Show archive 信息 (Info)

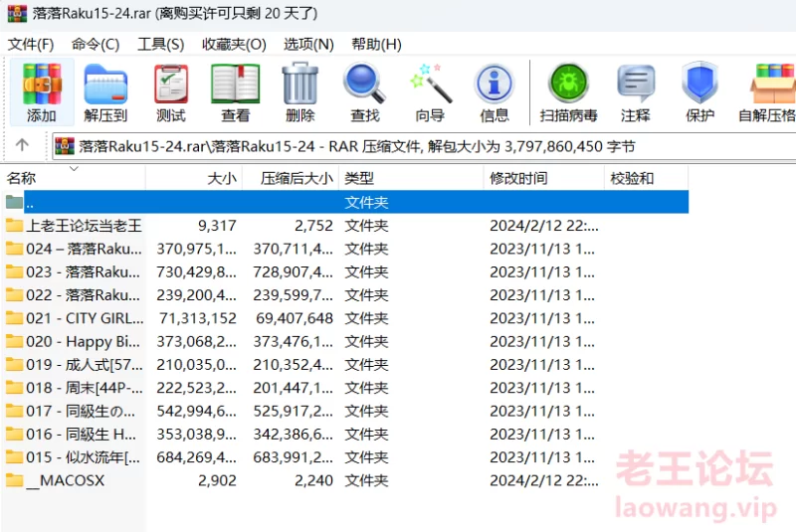click(495, 91)
